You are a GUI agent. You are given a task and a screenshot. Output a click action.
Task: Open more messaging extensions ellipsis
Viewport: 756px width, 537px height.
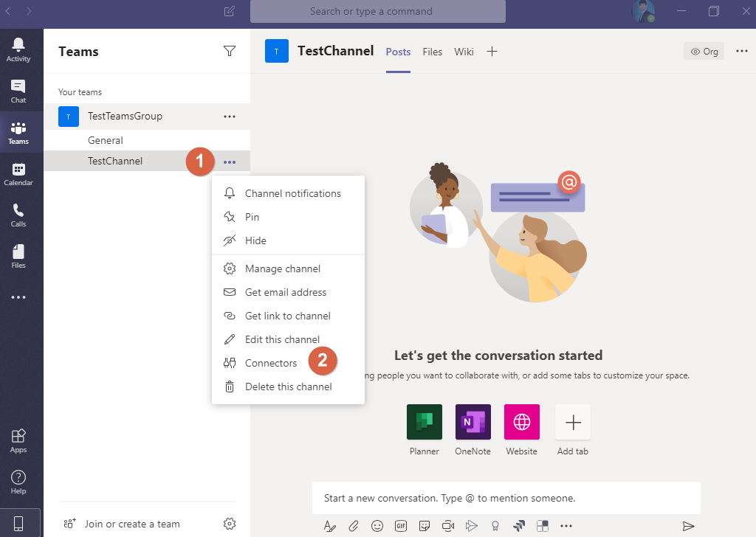tap(566, 526)
